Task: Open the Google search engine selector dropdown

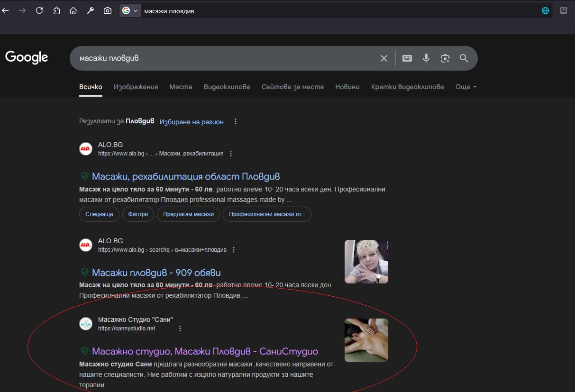Action: [130, 10]
